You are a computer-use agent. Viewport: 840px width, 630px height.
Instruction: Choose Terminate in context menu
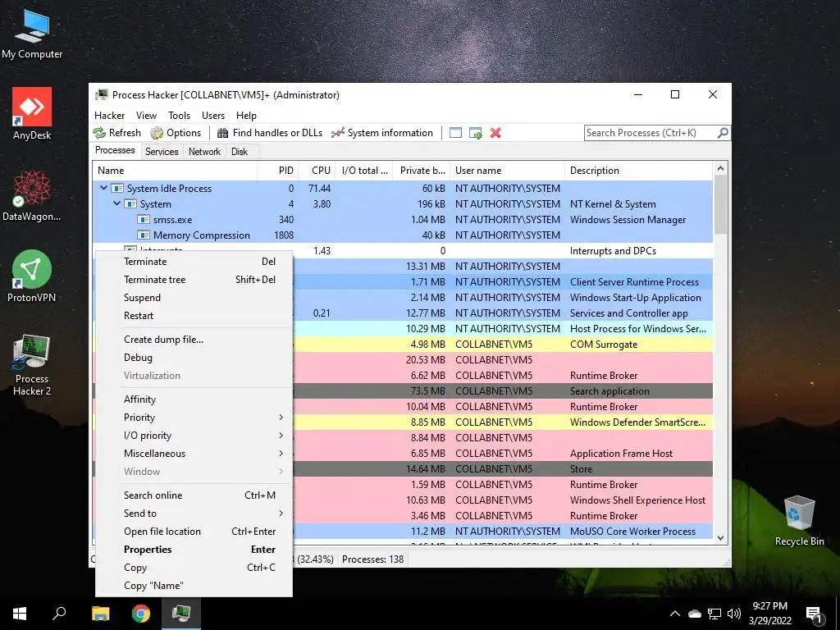pyautogui.click(x=194, y=262)
